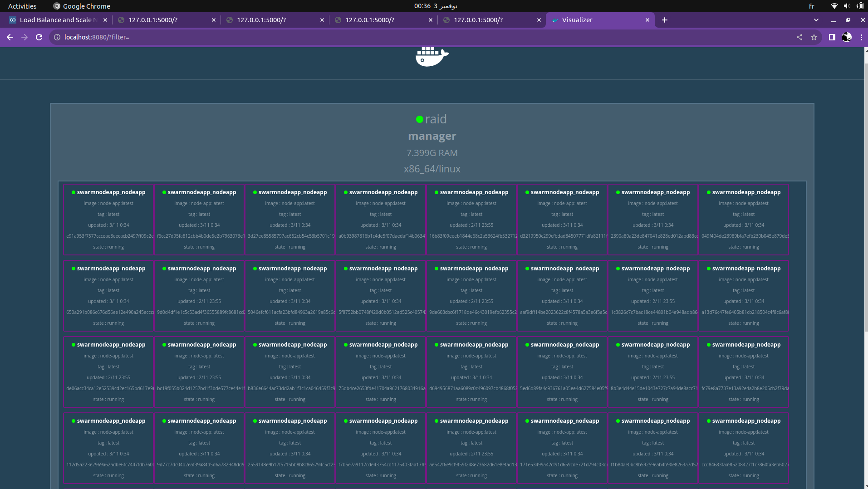The image size is (868, 489).
Task: Close the fourth 127.0.0.1:5000 tab
Action: 539,20
